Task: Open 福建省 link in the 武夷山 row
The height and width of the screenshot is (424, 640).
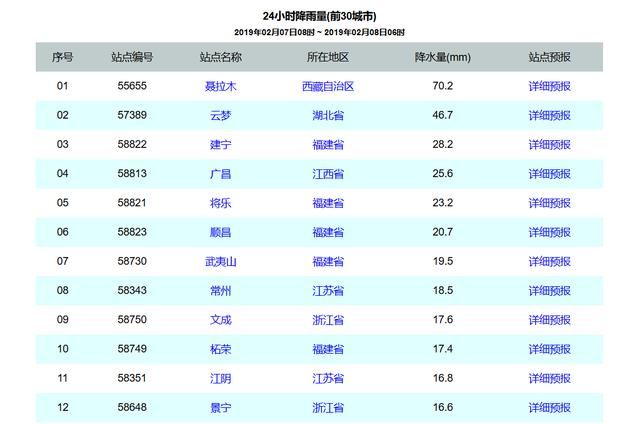Action: [x=328, y=262]
